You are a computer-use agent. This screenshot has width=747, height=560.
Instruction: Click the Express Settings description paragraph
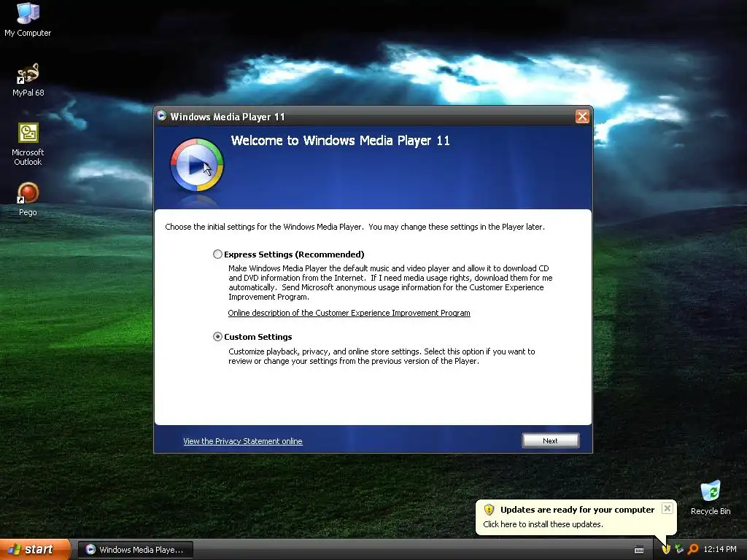[390, 282]
